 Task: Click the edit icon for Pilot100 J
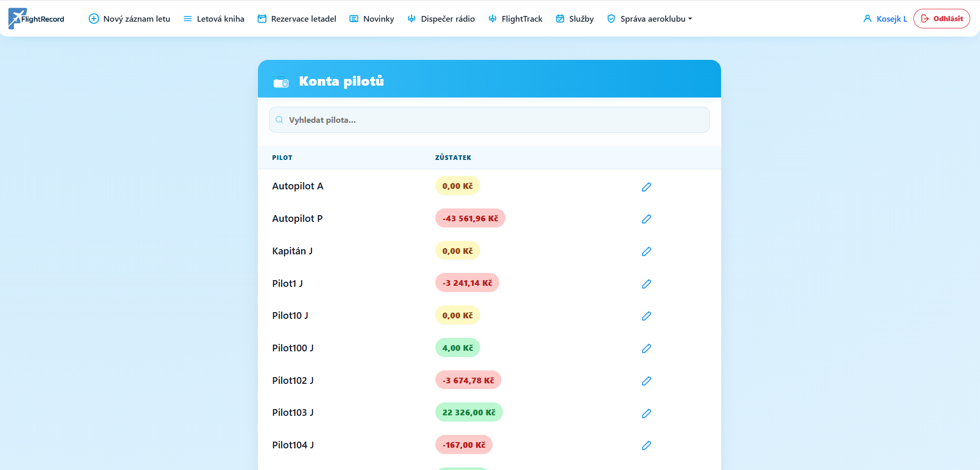tap(646, 348)
